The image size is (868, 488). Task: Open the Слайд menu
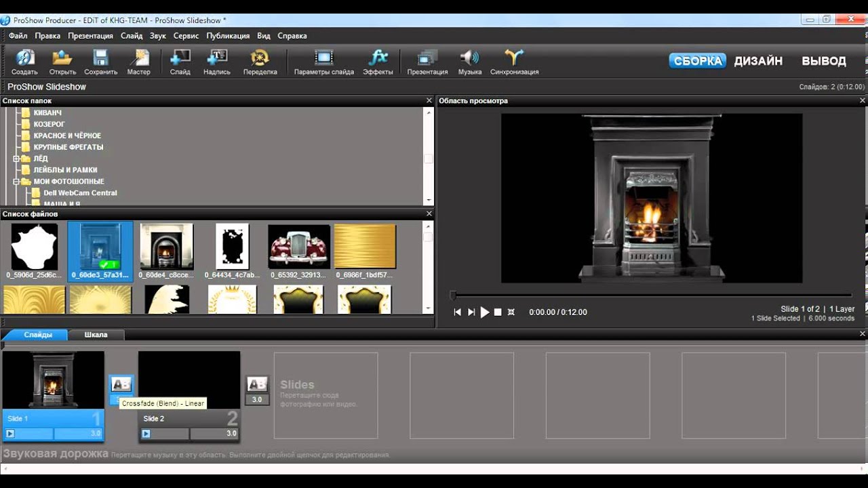132,36
